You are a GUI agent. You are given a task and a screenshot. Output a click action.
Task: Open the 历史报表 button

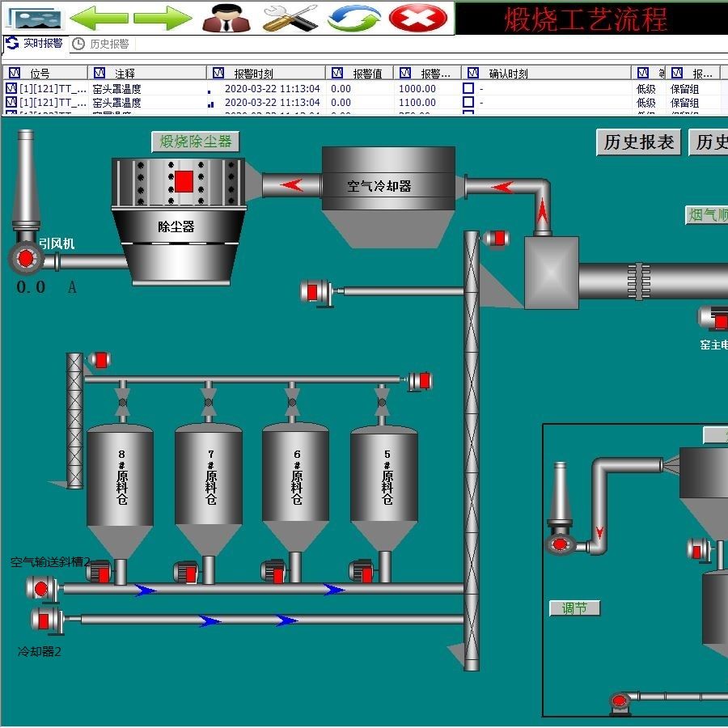(639, 142)
